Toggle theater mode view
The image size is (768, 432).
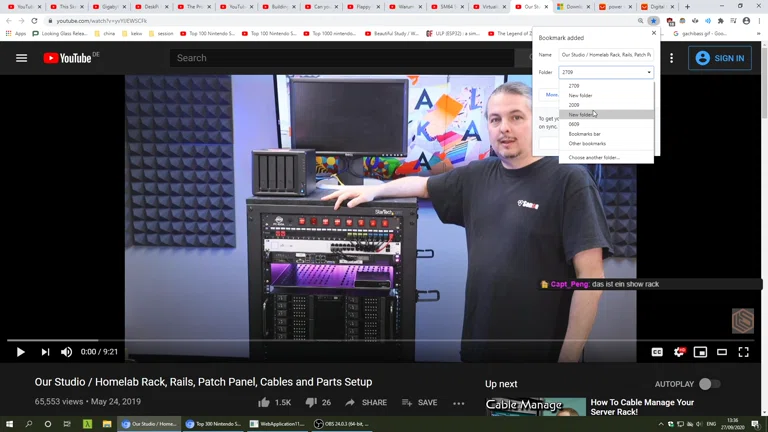pos(722,352)
